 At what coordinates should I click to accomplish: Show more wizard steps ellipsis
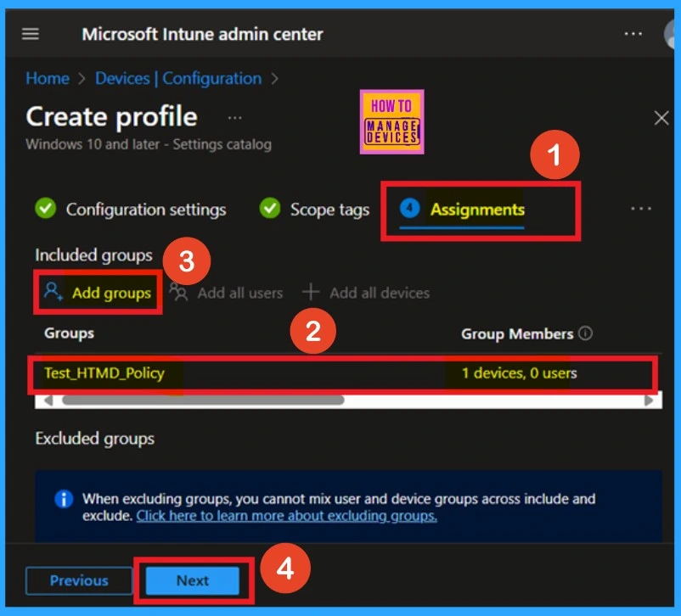click(x=640, y=209)
